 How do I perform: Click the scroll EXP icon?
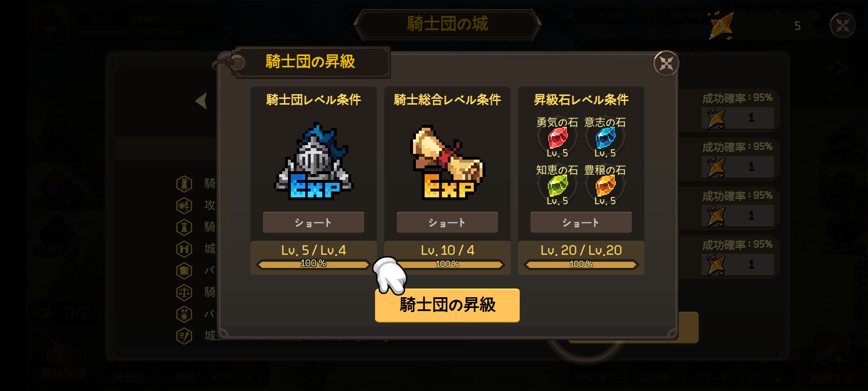coord(448,162)
